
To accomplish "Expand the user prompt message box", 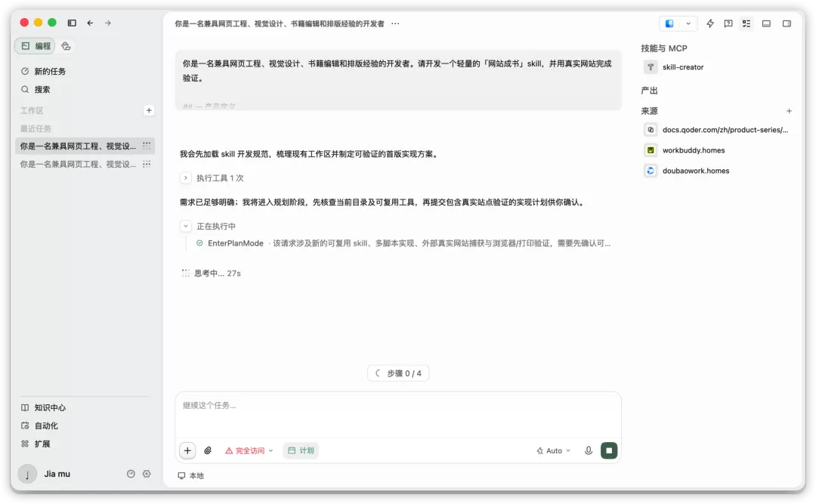I will pos(398,80).
